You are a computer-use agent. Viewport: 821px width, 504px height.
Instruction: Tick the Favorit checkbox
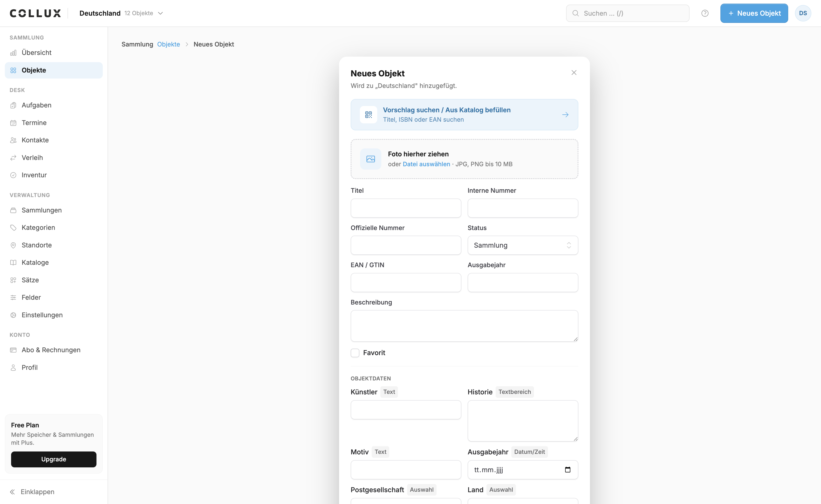pyautogui.click(x=355, y=353)
